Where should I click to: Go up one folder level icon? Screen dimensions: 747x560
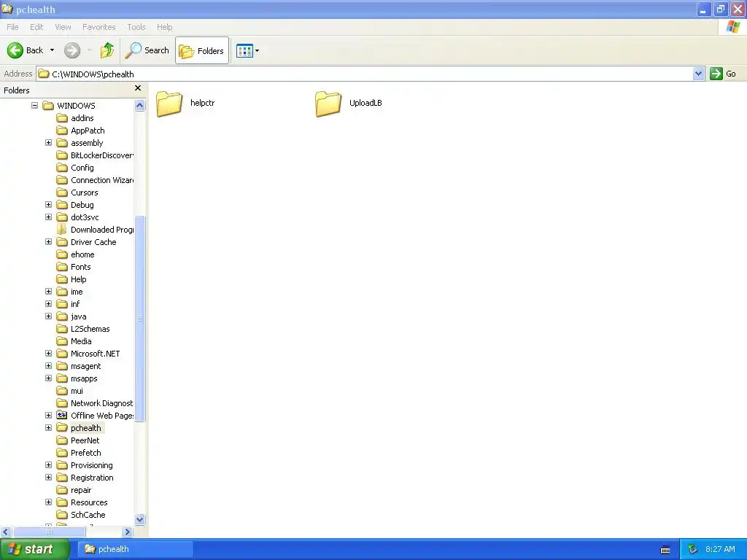(x=107, y=50)
